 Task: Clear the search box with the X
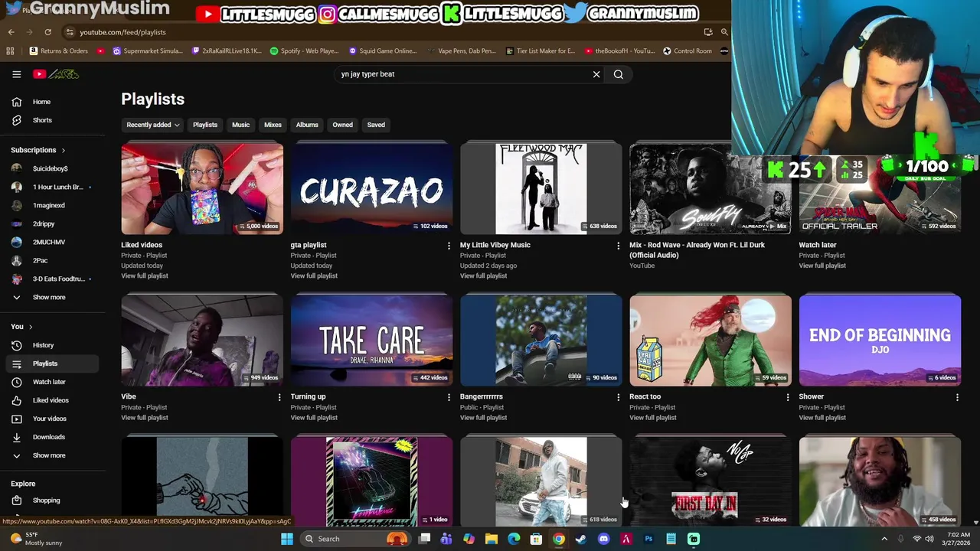point(596,74)
